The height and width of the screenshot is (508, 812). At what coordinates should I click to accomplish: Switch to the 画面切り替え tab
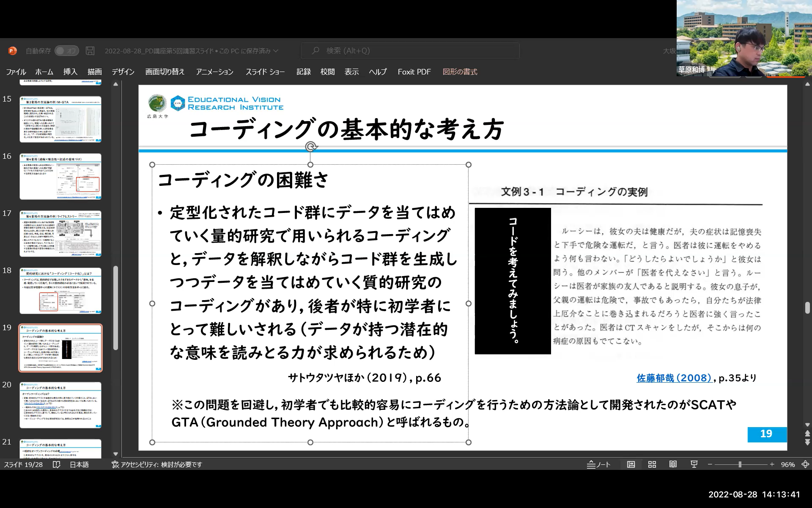click(165, 72)
